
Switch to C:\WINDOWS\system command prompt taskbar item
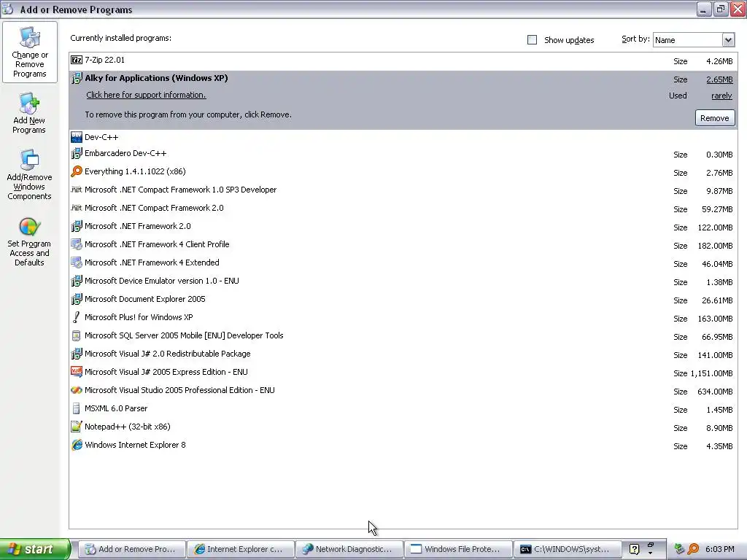(566, 549)
